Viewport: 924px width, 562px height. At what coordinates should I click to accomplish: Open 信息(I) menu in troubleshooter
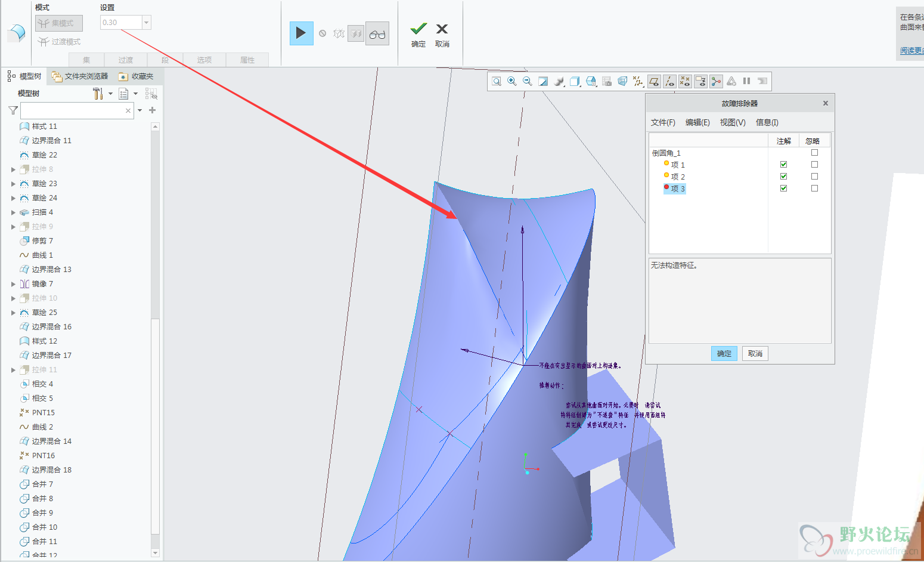tap(767, 122)
